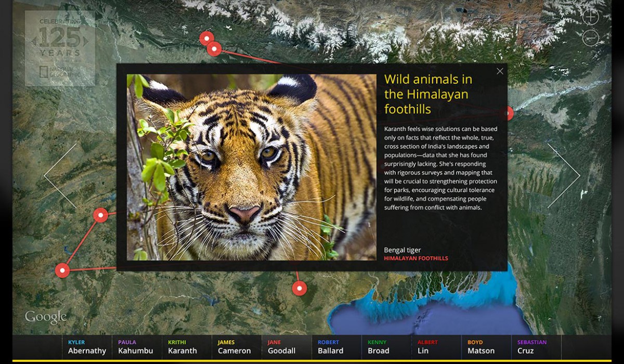Choose James Cameron from the explorer bar

click(234, 347)
